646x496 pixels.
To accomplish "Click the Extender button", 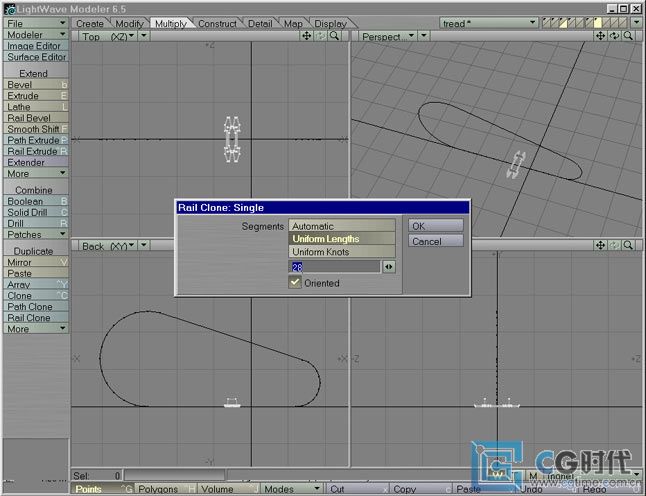I will point(36,162).
